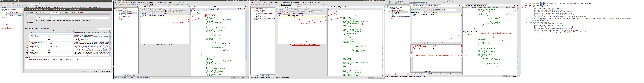Click Cancel in Edit Server Properties dialog
The height and width of the screenshot is (83, 644).
point(95,71)
